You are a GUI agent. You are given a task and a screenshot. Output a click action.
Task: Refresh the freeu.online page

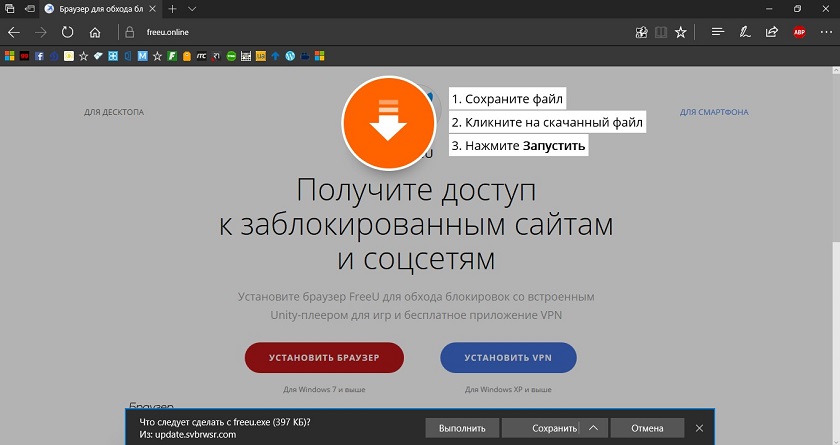point(68,32)
